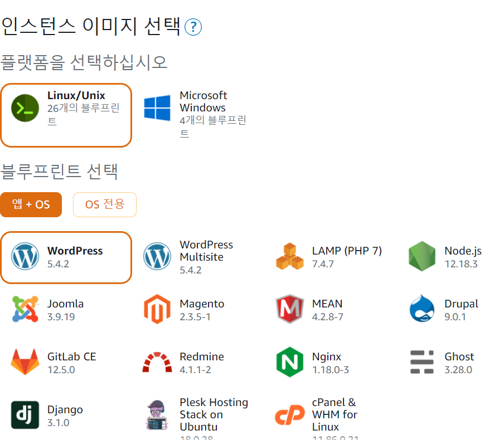The height and width of the screenshot is (440, 504).
Task: Choose the Drupal blueprint icon
Action: (x=422, y=310)
